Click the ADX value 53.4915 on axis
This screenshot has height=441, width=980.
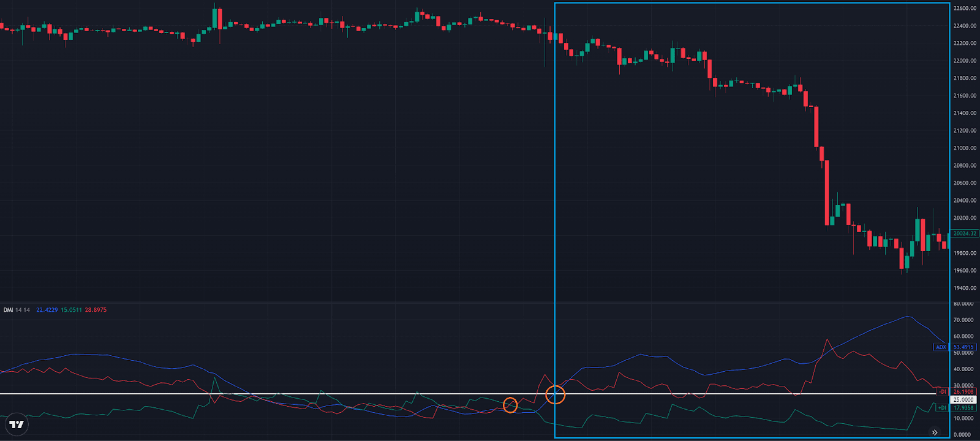(964, 347)
